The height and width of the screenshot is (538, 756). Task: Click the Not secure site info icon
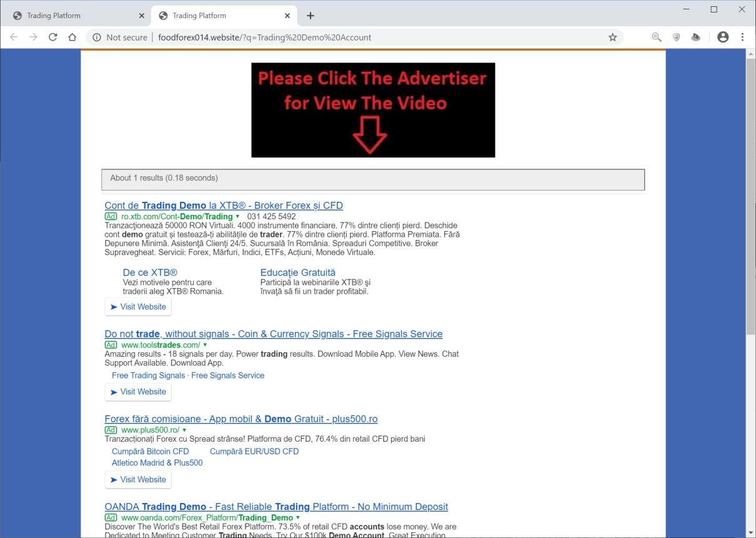click(97, 37)
